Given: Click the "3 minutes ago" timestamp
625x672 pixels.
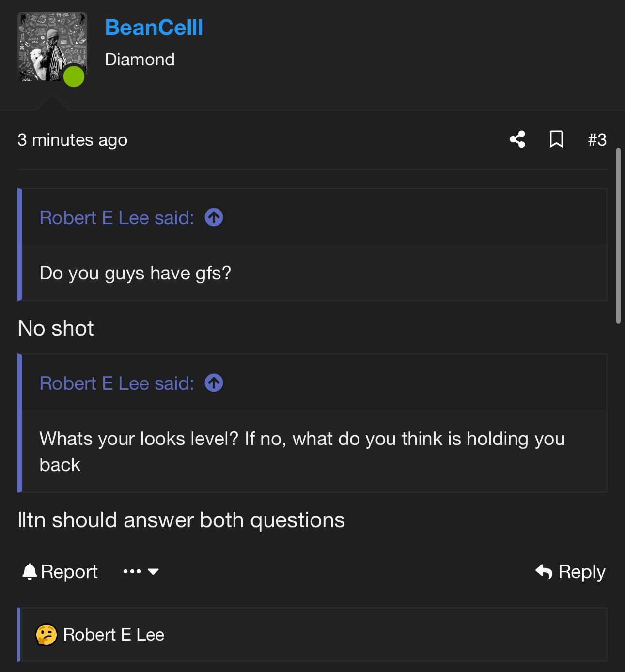Looking at the screenshot, I should pyautogui.click(x=73, y=140).
